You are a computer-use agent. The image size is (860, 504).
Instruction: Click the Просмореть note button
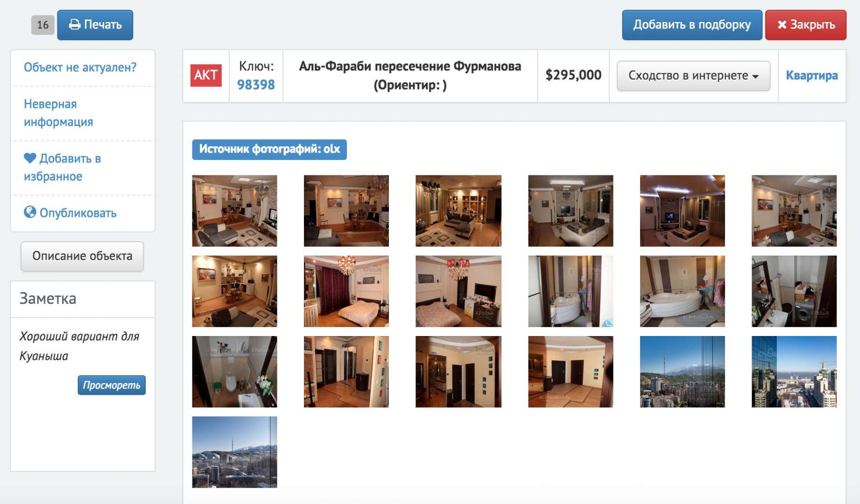point(112,385)
